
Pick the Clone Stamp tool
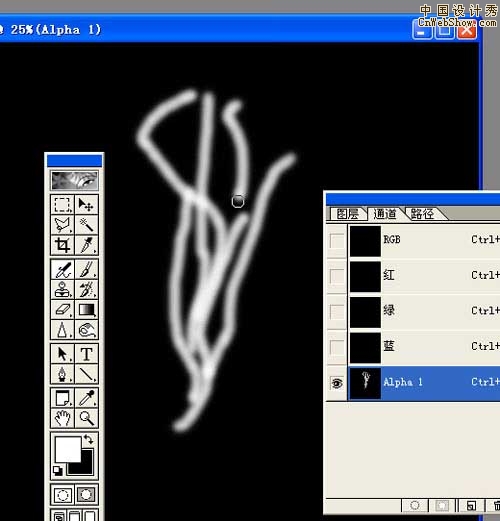tap(62, 289)
